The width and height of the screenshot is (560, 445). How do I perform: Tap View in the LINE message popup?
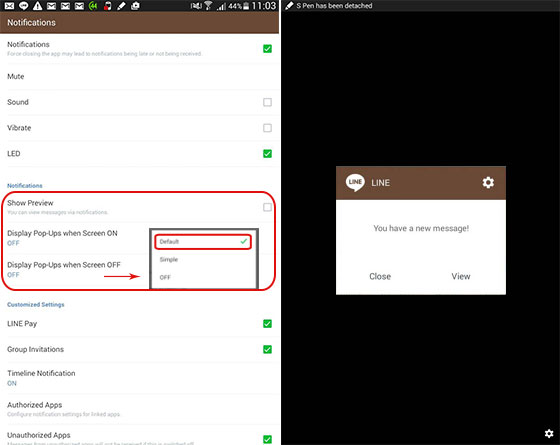(x=461, y=276)
